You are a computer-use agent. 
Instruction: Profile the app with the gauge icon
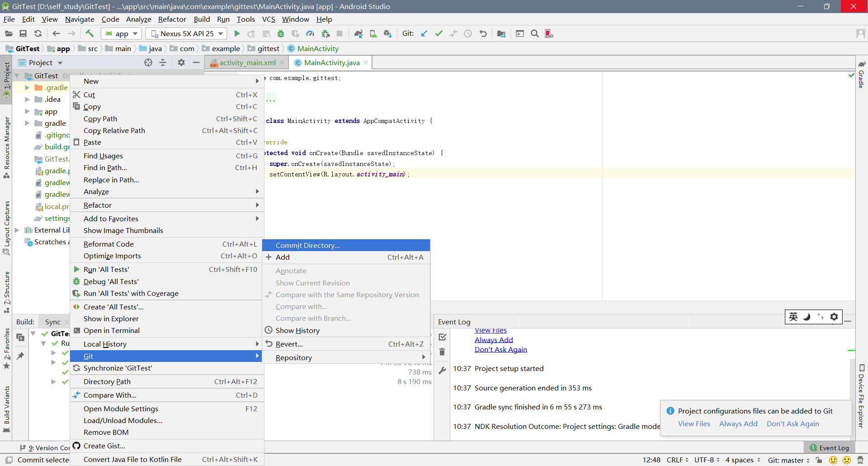click(311, 33)
